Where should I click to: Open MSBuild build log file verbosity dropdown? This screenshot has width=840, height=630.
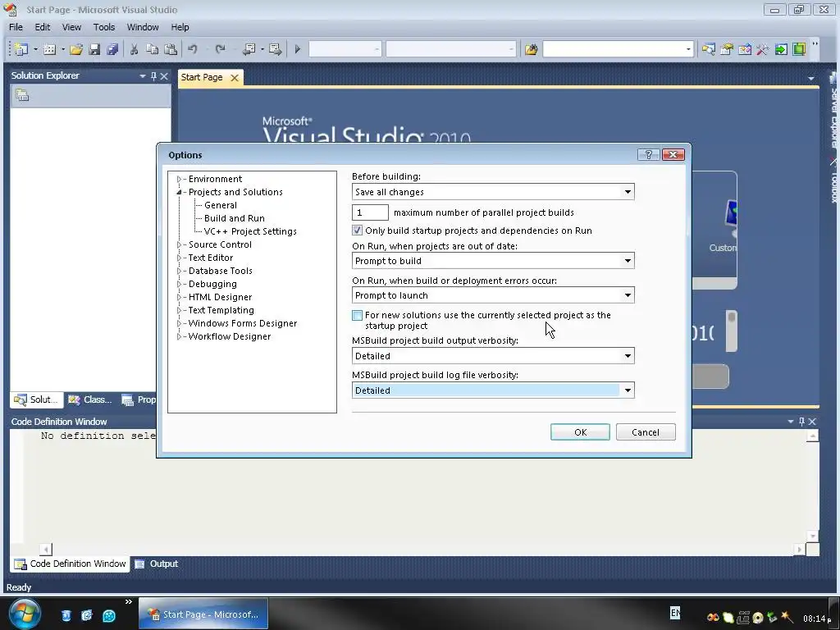[628, 390]
